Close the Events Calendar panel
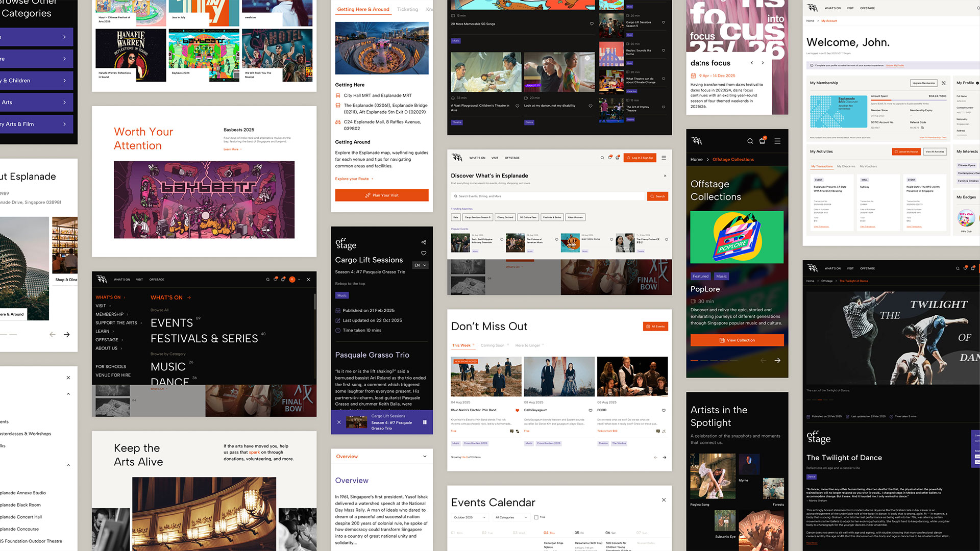980x551 pixels. [x=664, y=500]
